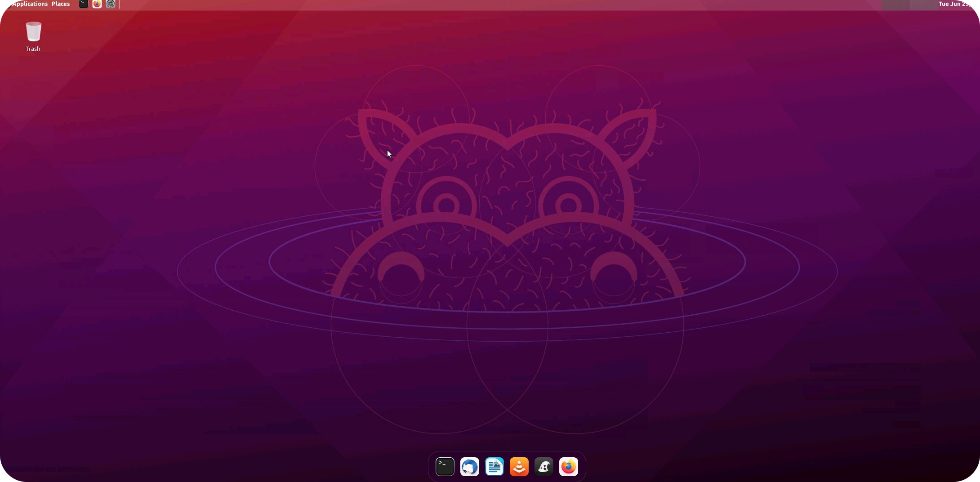Open Thunderbird mail from the dock

tap(470, 467)
